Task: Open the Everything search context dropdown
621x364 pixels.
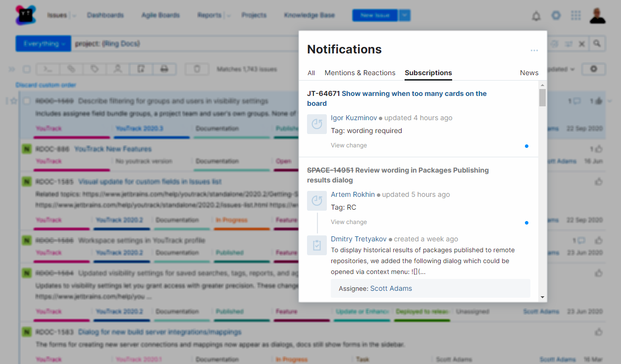Action: click(x=44, y=44)
